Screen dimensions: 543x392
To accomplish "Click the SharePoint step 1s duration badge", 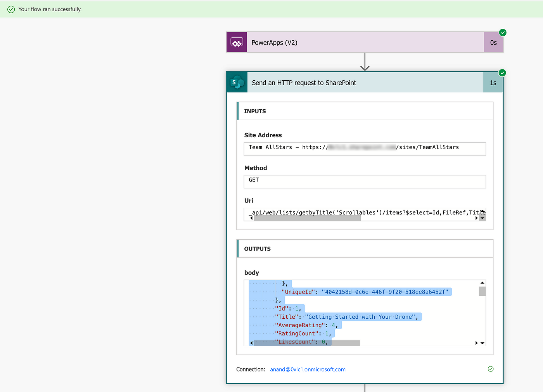I will 493,83.
